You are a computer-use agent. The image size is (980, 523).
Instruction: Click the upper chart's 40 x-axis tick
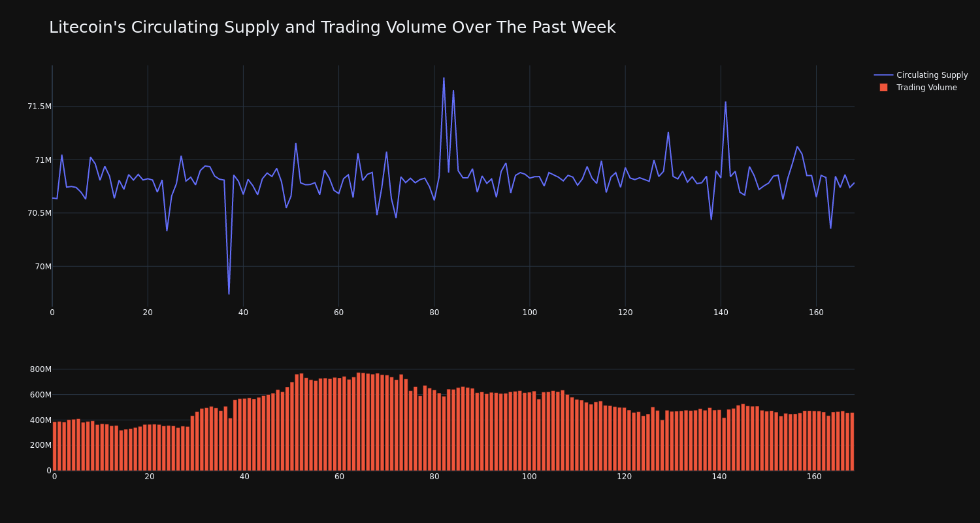point(243,312)
